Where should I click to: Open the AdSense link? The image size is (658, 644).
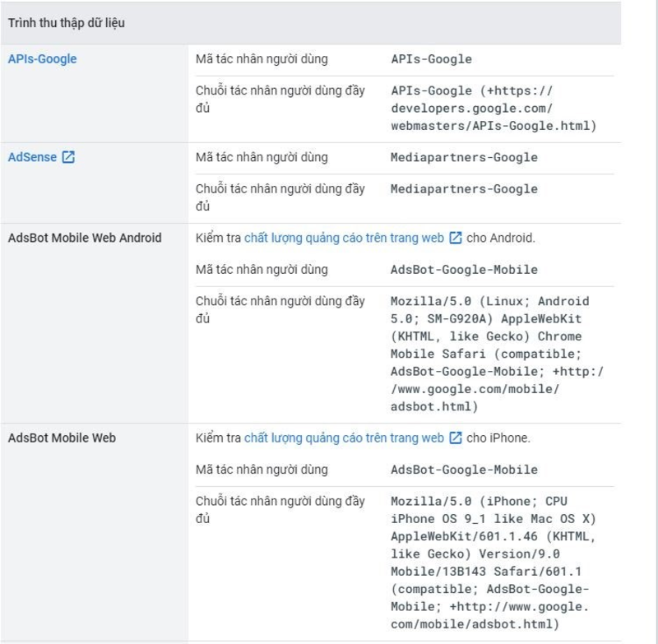31,157
